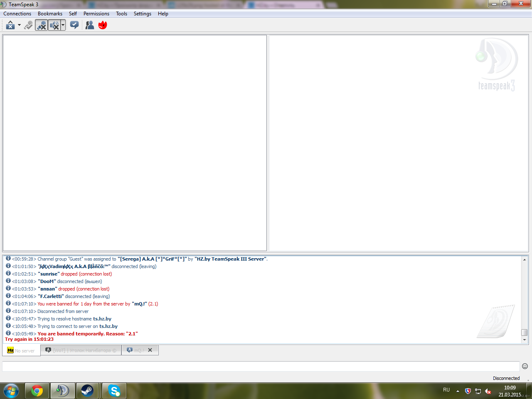Click the TeamSpeak taskbar icon
The height and width of the screenshot is (399, 532).
[x=62, y=391]
